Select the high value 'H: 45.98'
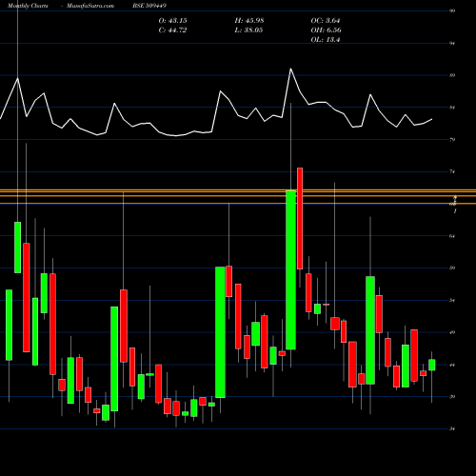Viewport: 476px width, 476px height. click(x=249, y=21)
